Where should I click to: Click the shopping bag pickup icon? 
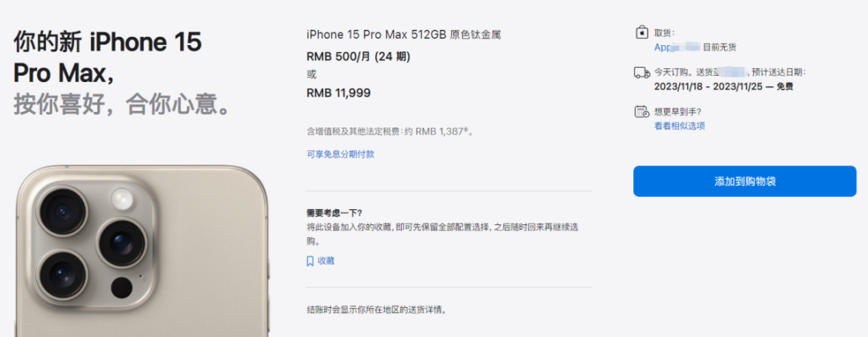641,32
